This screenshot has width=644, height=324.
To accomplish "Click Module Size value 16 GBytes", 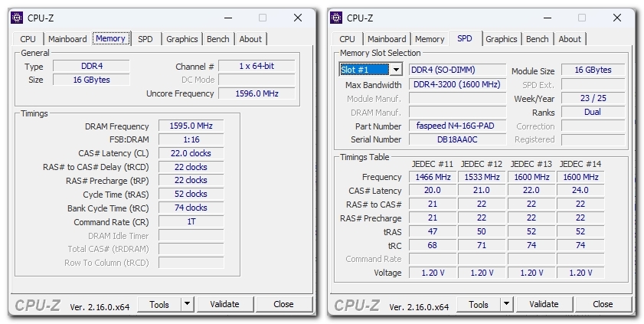I will pos(593,70).
